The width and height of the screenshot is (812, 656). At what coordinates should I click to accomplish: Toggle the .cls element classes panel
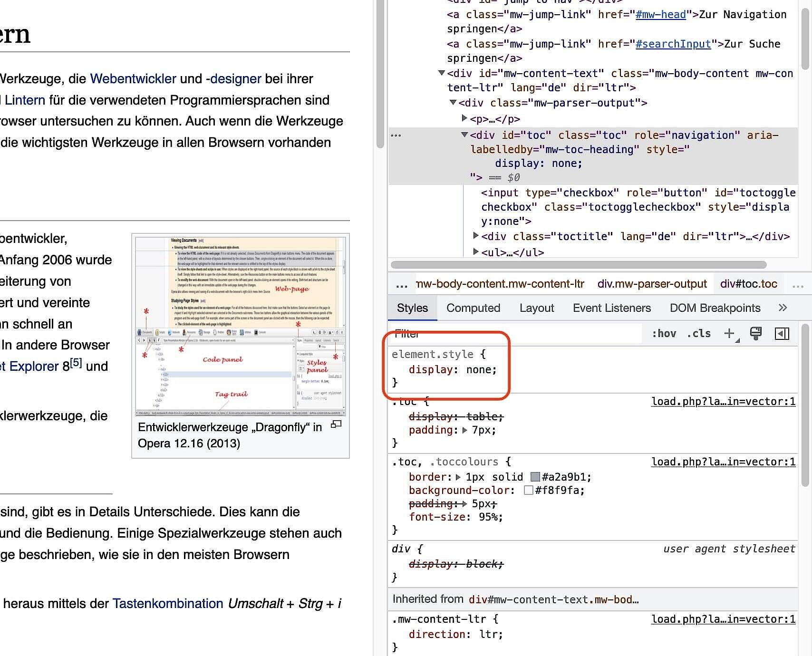point(698,334)
